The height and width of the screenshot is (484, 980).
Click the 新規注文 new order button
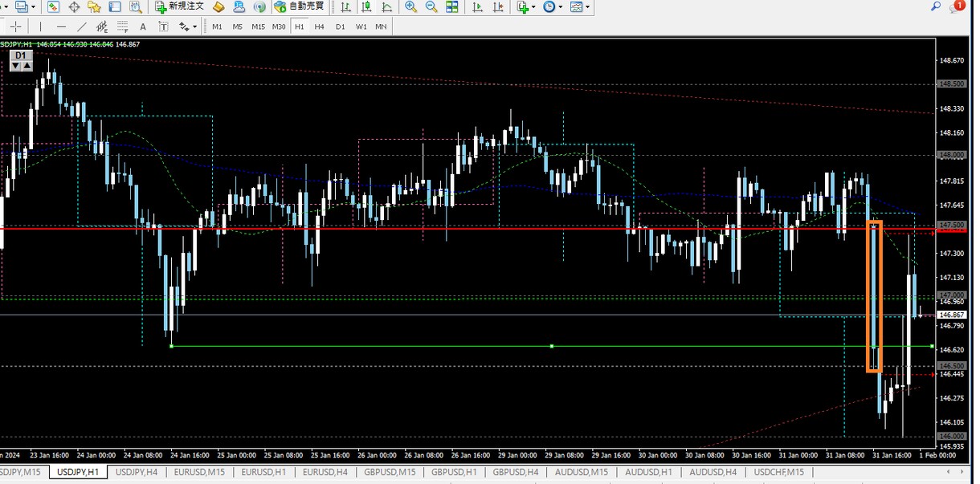pos(180,7)
